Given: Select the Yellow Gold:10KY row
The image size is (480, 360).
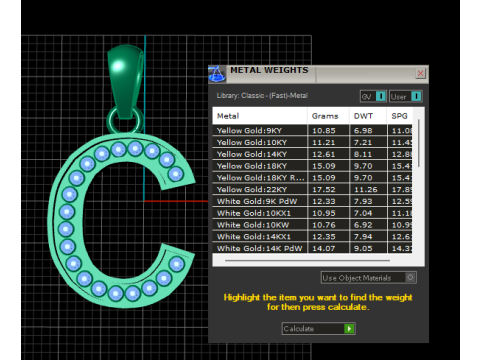Looking at the screenshot, I should (x=312, y=142).
